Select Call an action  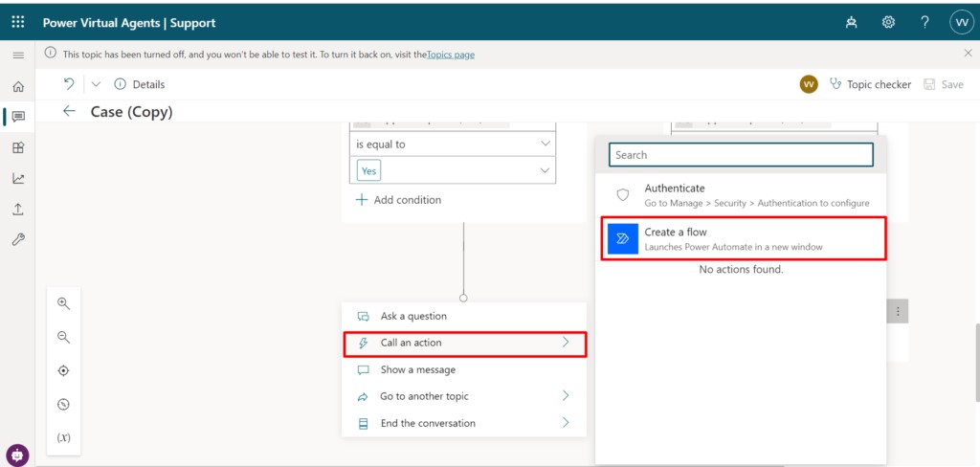coord(464,343)
